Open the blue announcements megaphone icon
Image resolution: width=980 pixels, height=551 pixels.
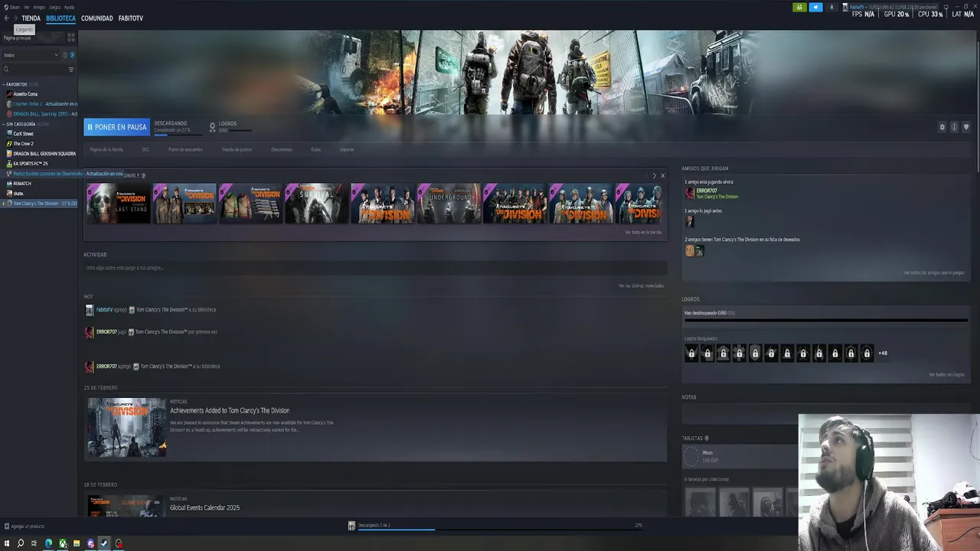pos(815,7)
